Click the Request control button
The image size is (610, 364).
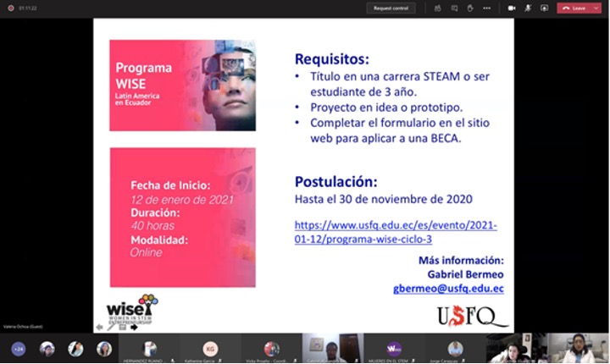[x=391, y=8]
